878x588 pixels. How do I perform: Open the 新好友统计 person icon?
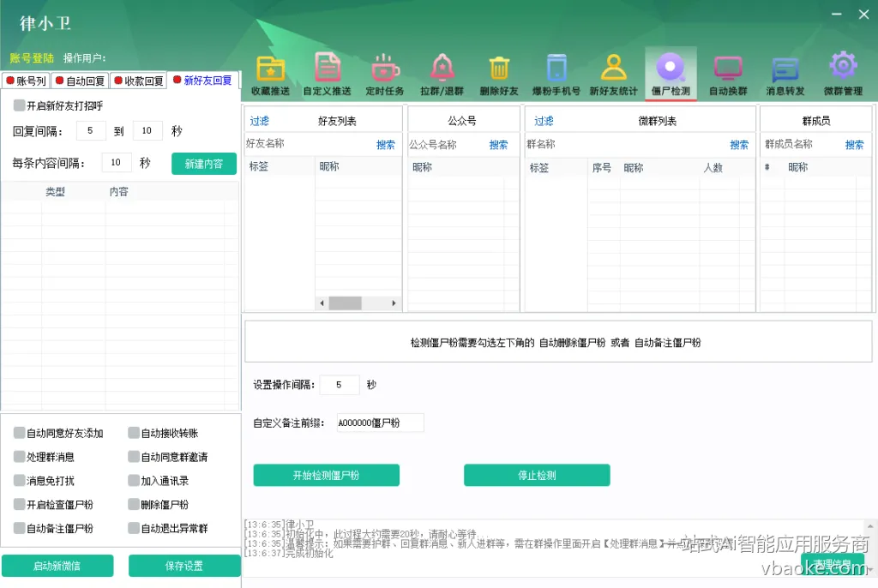(x=614, y=68)
